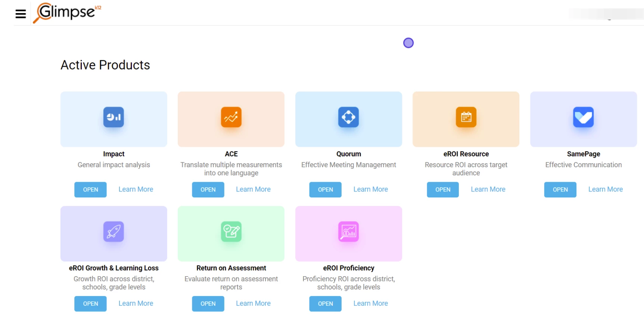This screenshot has height=320, width=644.
Task: Click the Impact pie chart icon
Action: point(113,117)
